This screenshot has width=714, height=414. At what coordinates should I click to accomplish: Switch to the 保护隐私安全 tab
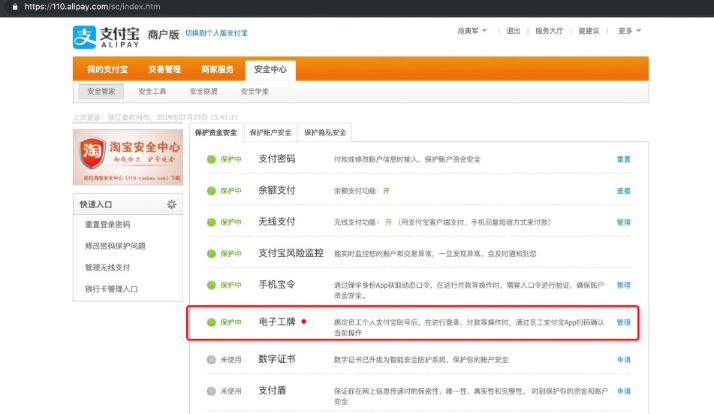point(325,133)
